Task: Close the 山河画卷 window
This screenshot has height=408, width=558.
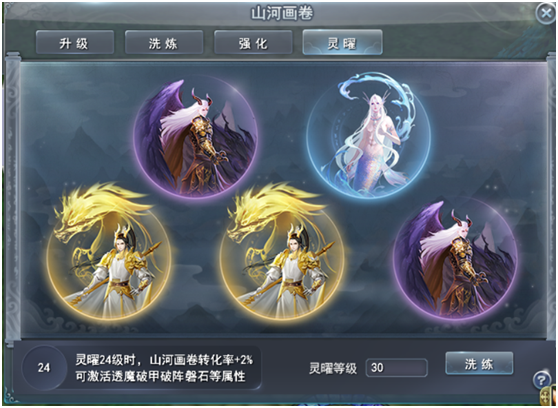Action: [x=546, y=14]
